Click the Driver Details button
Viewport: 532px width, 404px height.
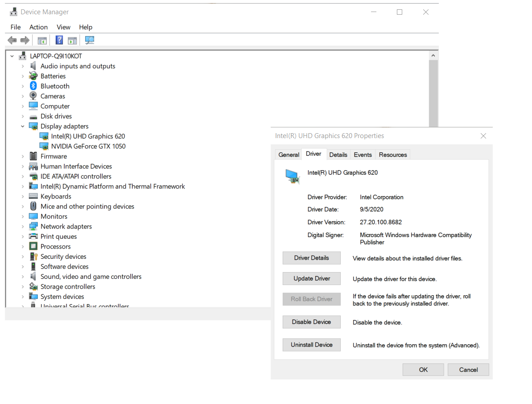(x=311, y=258)
